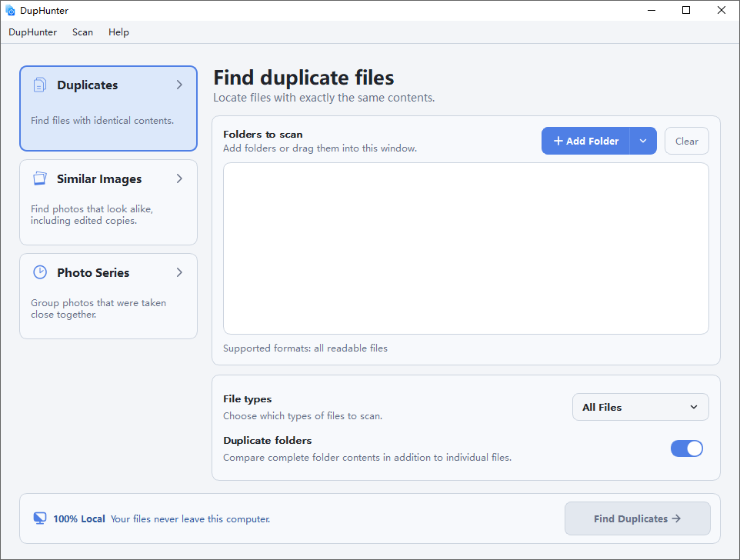Switch to Photo Series mode
Viewport: 740px width, 560px height.
pyautogui.click(x=108, y=296)
